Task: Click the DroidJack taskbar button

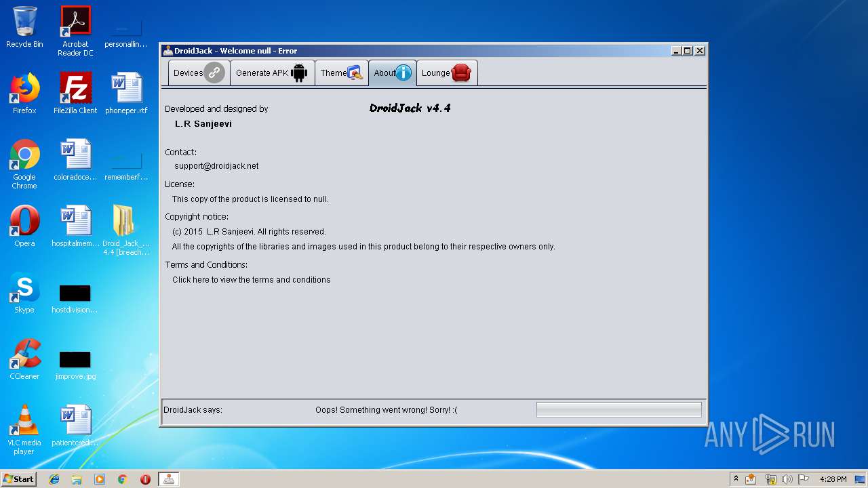Action: click(x=169, y=479)
